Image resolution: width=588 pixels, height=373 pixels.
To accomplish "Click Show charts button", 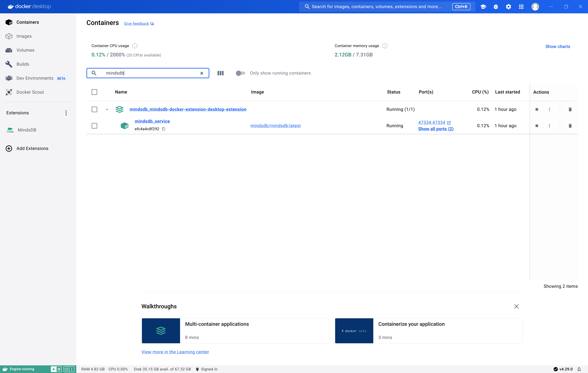I will tap(557, 46).
